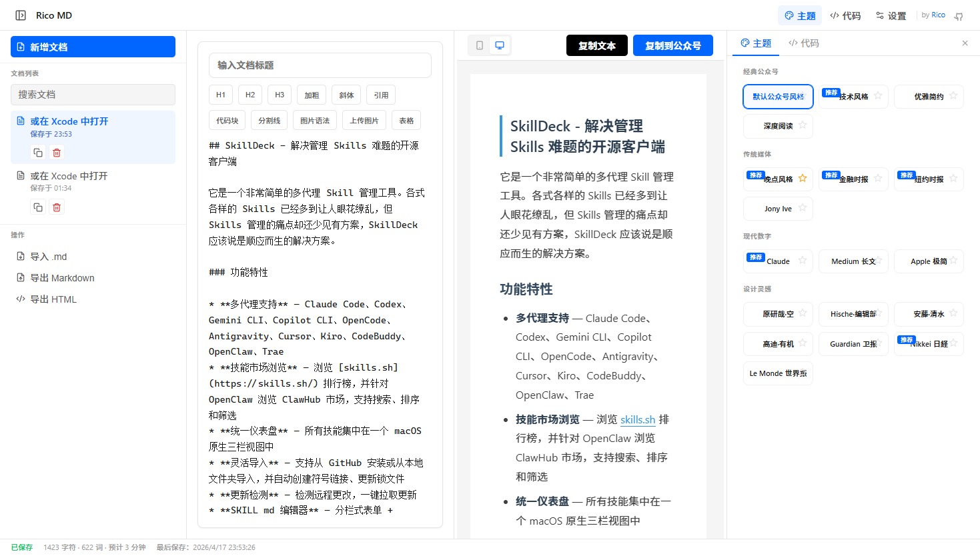
Task: Click the black 复制文本 button
Action: coord(597,45)
